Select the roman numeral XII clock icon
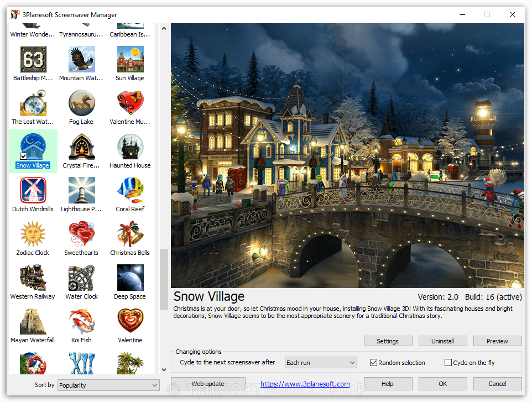This screenshot has height=402, width=532. coord(81,363)
